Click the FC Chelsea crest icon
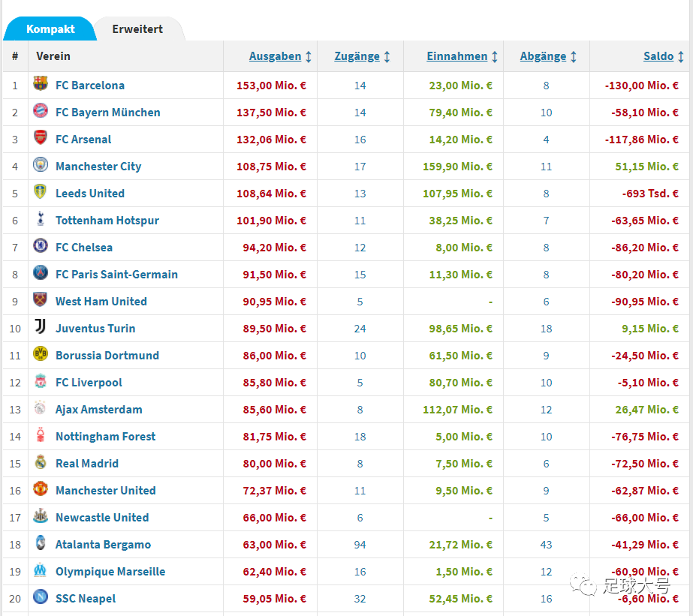 (41, 245)
